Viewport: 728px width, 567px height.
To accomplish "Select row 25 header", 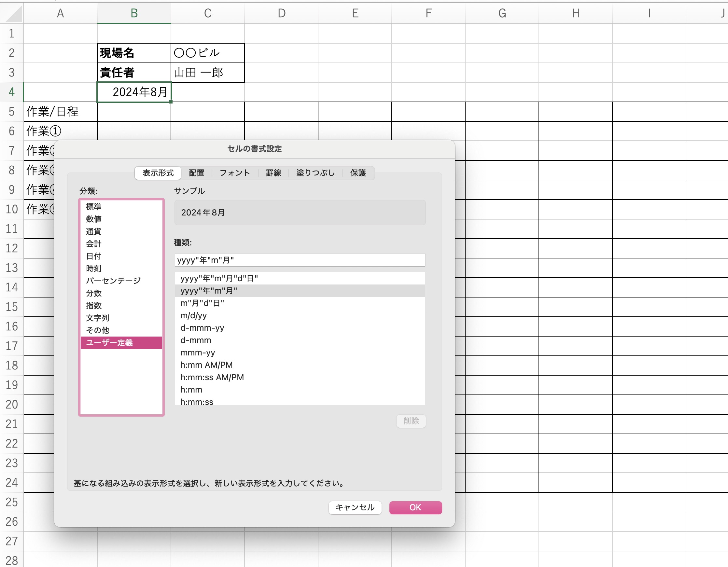I will [12, 502].
